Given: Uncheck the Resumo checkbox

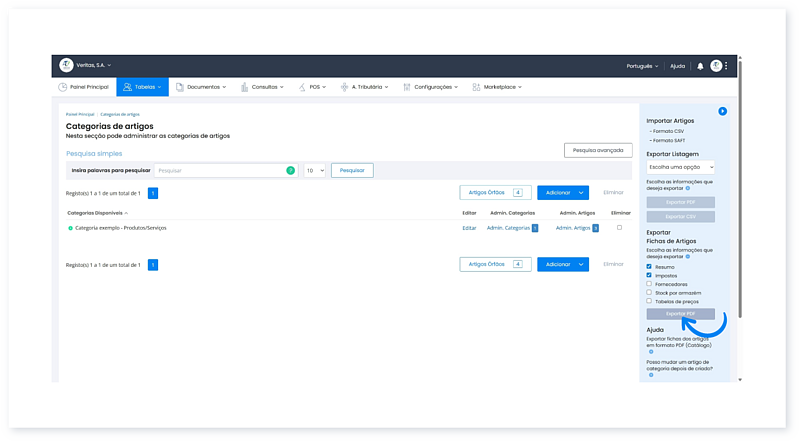Looking at the screenshot, I should 649,267.
